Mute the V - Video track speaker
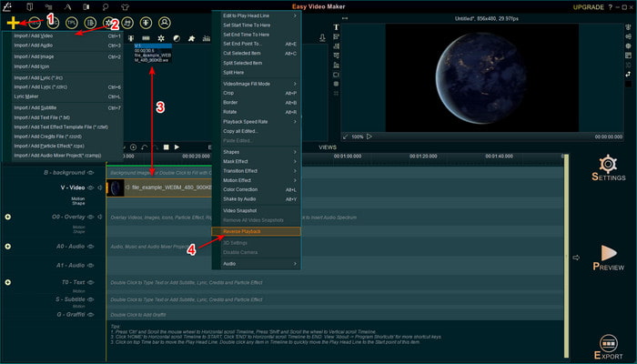This screenshot has width=637, height=364. [x=99, y=187]
